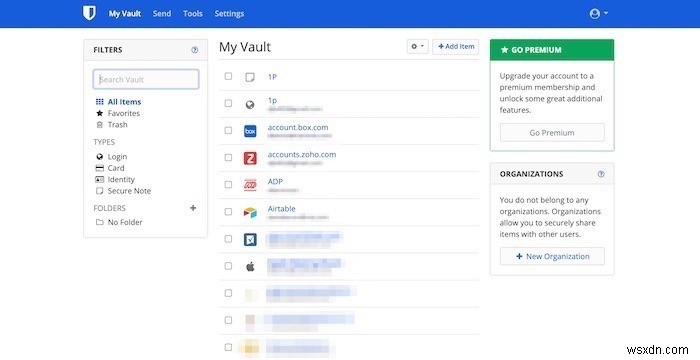Image resolution: width=700 pixels, height=360 pixels.
Task: Open the ADP entry
Action: pyautogui.click(x=275, y=181)
